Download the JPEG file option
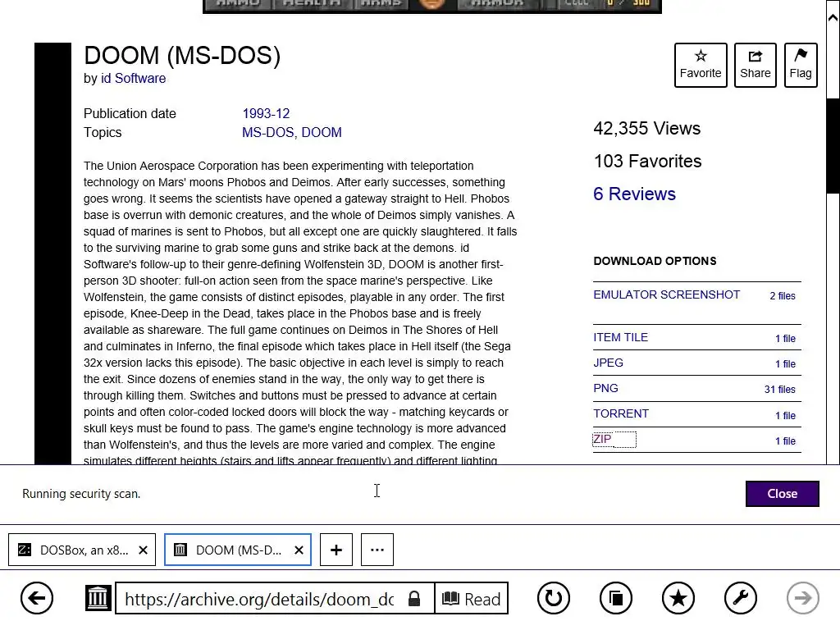The width and height of the screenshot is (840, 630). coord(608,363)
